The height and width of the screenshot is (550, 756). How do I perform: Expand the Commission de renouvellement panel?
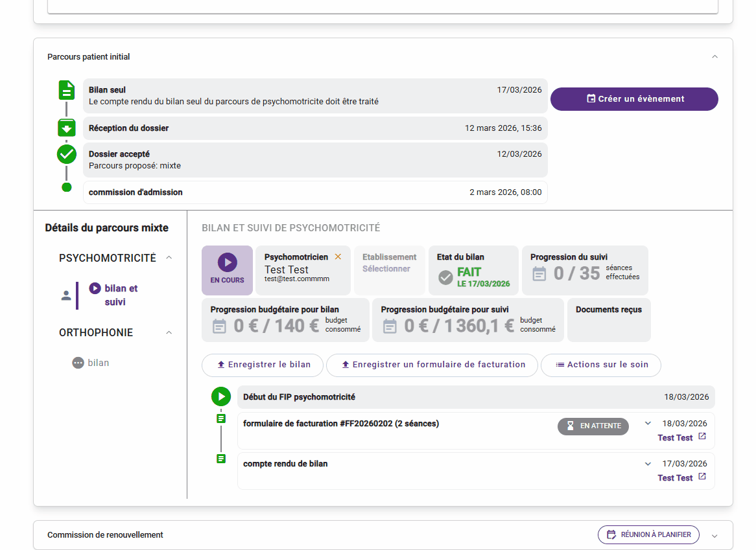(x=715, y=536)
